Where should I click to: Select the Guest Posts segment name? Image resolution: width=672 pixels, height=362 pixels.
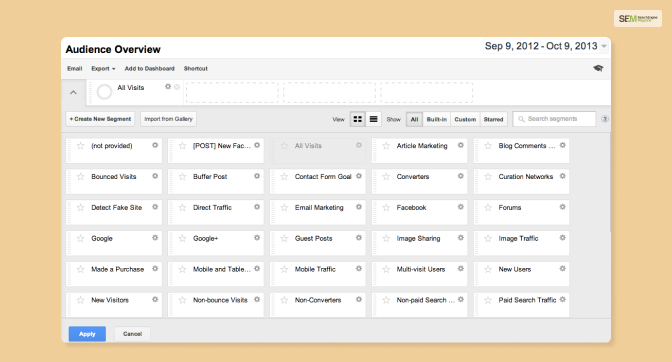[x=313, y=238]
